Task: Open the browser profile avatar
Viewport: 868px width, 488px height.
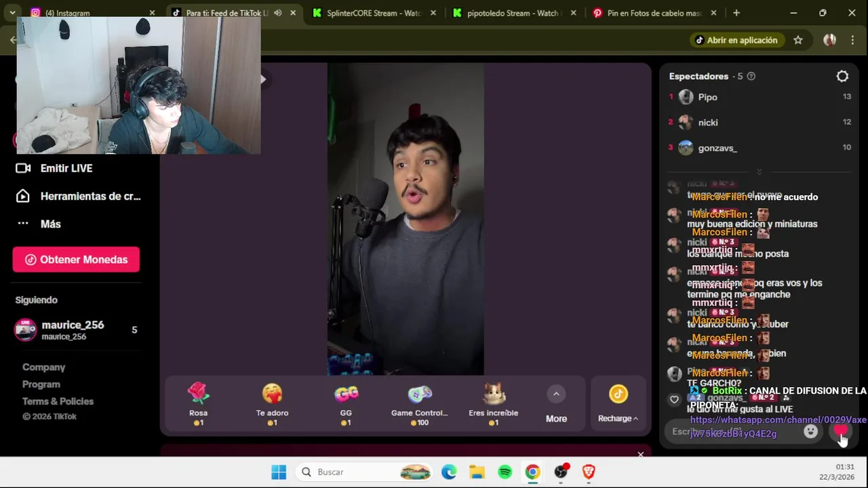Action: point(829,40)
